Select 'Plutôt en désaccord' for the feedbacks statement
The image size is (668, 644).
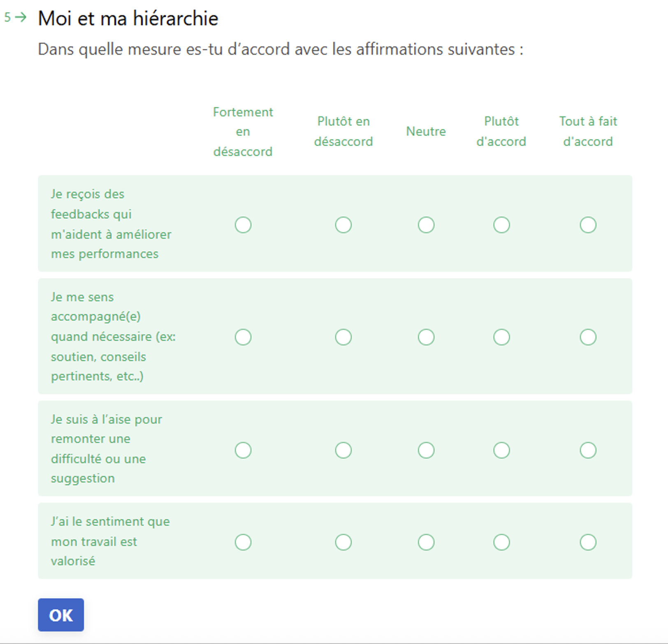point(343,225)
